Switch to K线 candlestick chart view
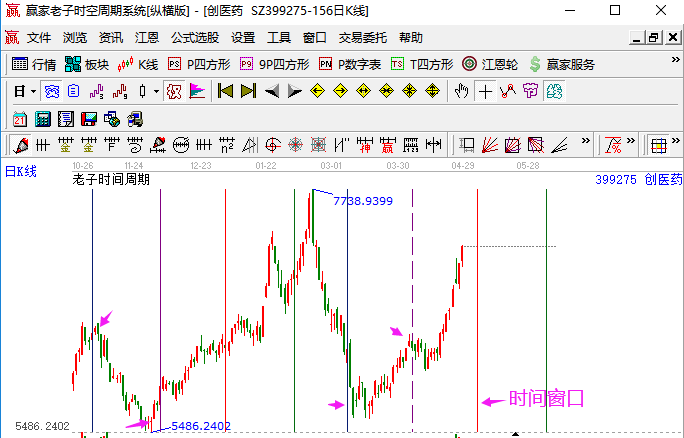Image resolution: width=684 pixels, height=438 pixels. click(138, 64)
